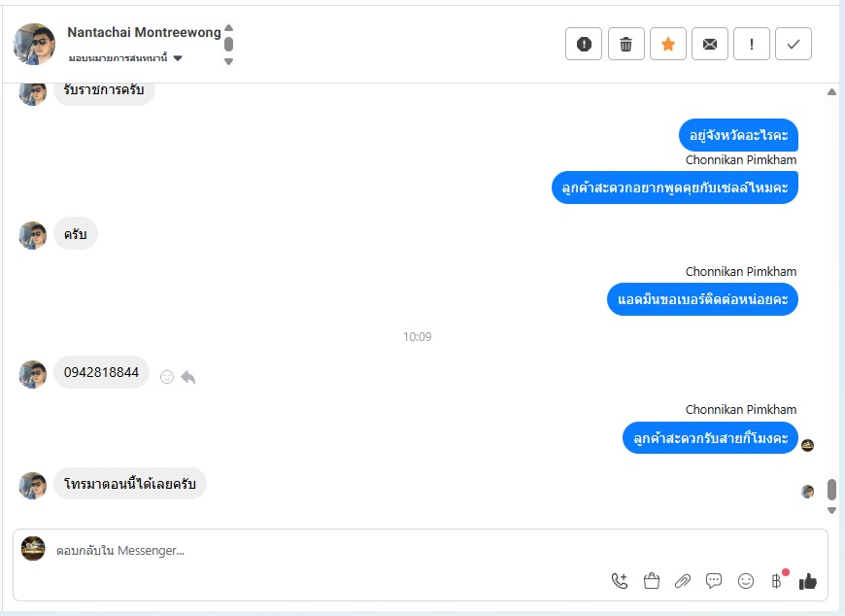
Task: Click the up arrow beside Nantachai Montreewong
Action: pyautogui.click(x=228, y=27)
